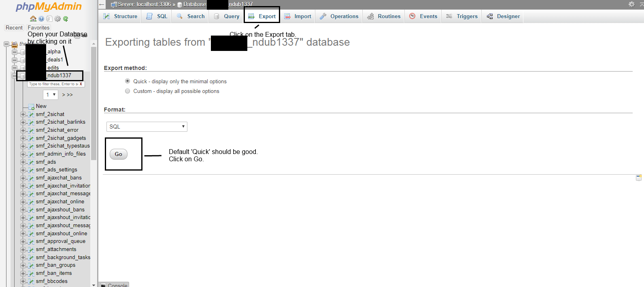
Task: Click the Server: localhost:3306 breadcrumb link
Action: (x=144, y=4)
